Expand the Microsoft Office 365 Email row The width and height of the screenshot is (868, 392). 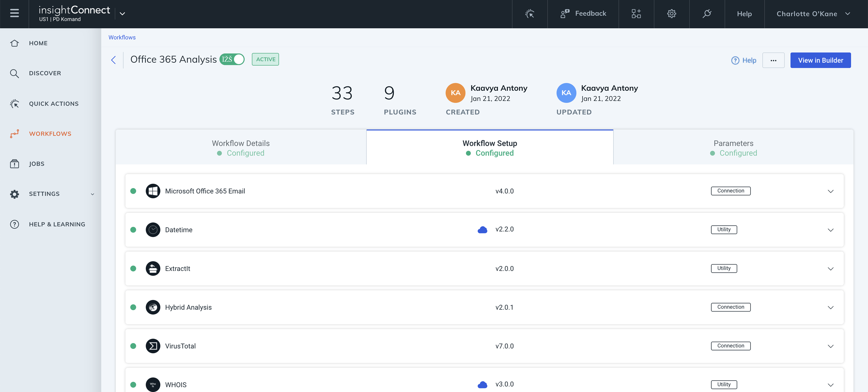pos(831,191)
